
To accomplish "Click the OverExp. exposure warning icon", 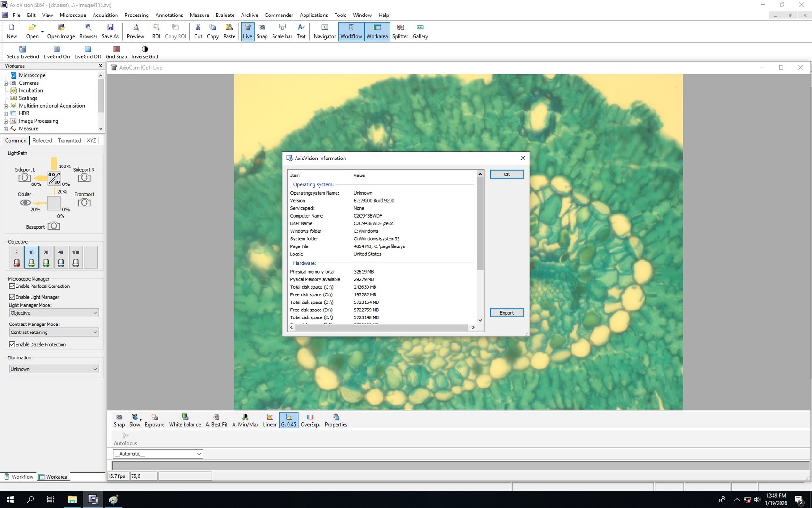I will tap(310, 420).
